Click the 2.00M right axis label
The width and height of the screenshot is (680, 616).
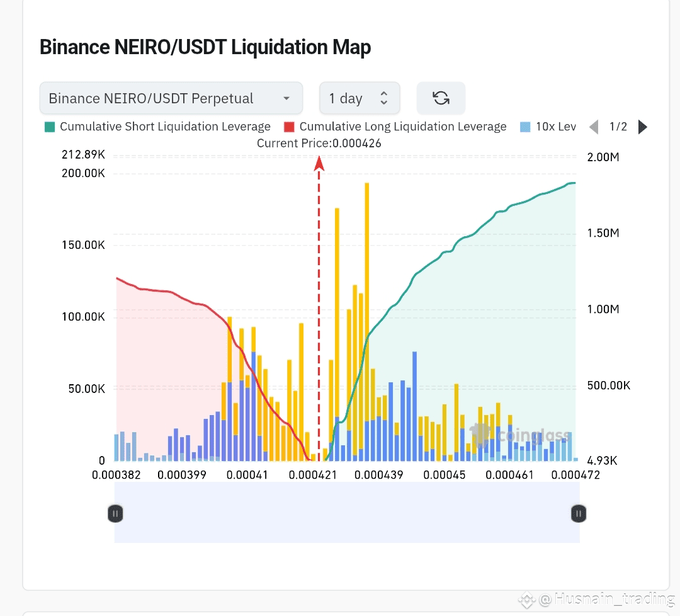[603, 157]
